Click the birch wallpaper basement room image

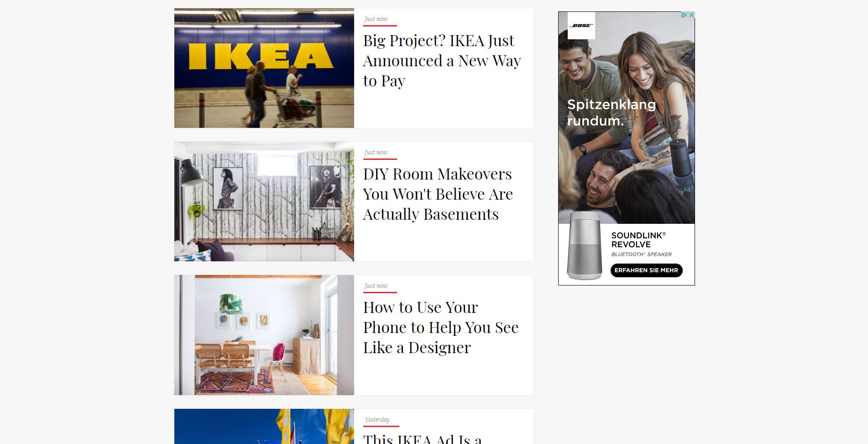264,201
